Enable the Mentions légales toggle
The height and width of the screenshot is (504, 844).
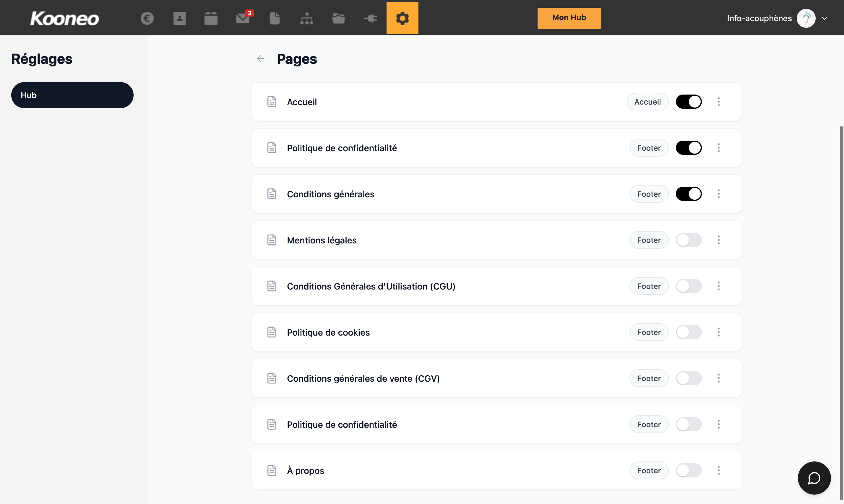[x=689, y=240]
